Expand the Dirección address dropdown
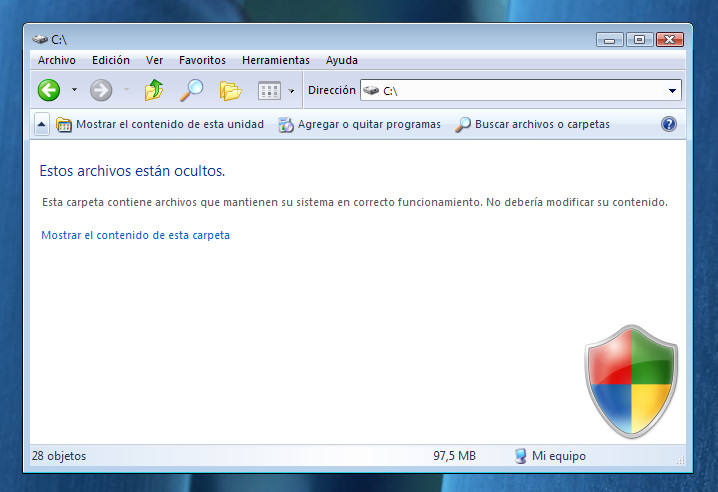718x492 pixels. pyautogui.click(x=672, y=91)
